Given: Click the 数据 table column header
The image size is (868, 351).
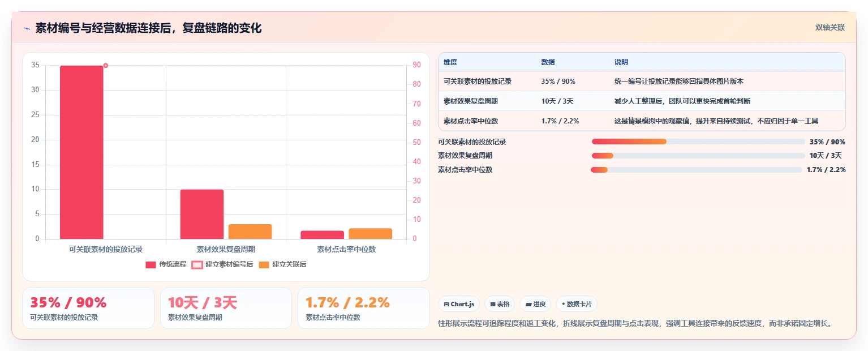Looking at the screenshot, I should [x=548, y=62].
